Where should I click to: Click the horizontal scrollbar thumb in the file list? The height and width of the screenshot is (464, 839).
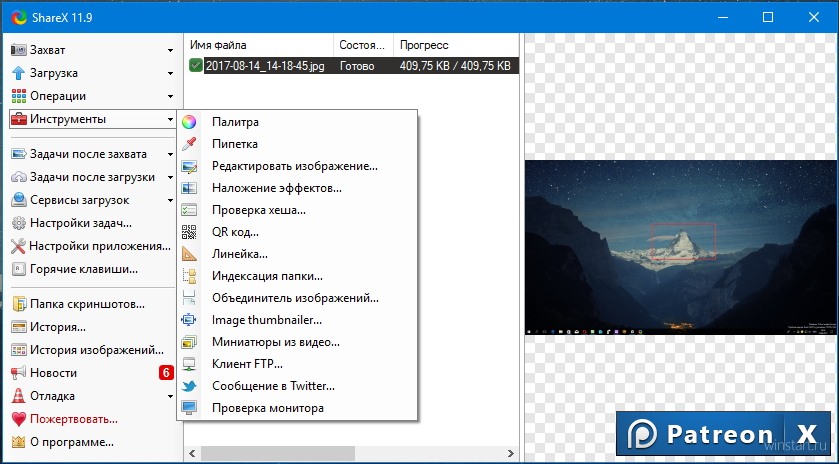pyautogui.click(x=278, y=453)
